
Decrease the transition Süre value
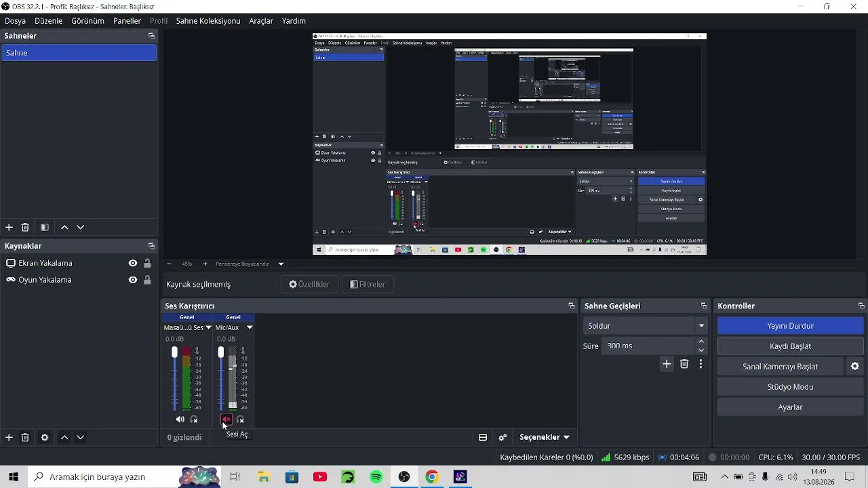click(701, 350)
